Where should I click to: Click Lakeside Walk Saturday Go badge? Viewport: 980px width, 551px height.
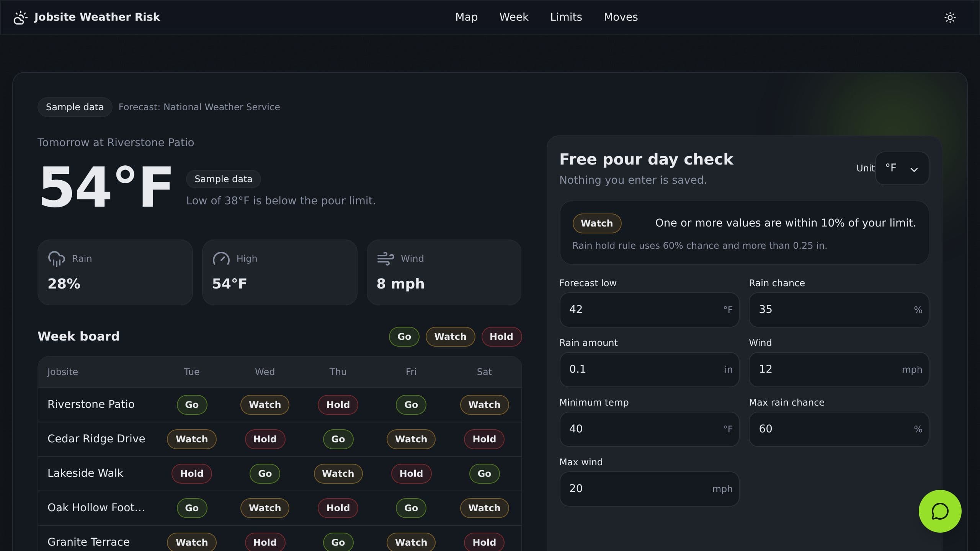tap(484, 474)
